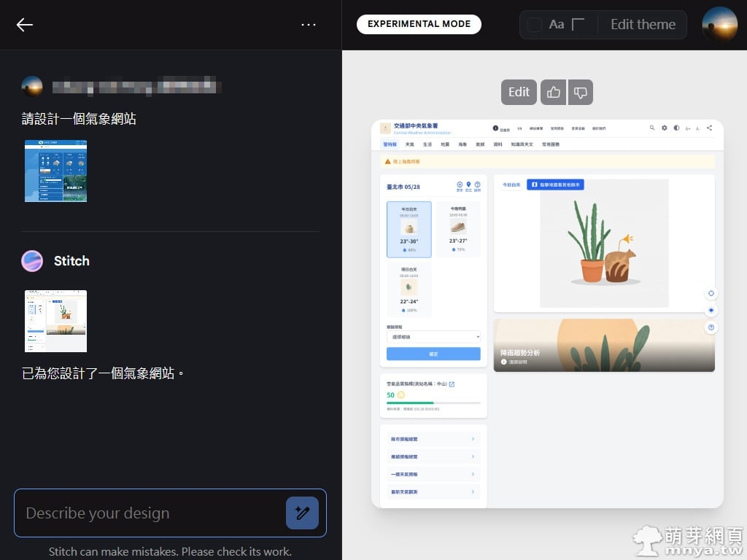Toggle contrast mode icon in weather header
747x560 pixels.
pyautogui.click(x=676, y=128)
